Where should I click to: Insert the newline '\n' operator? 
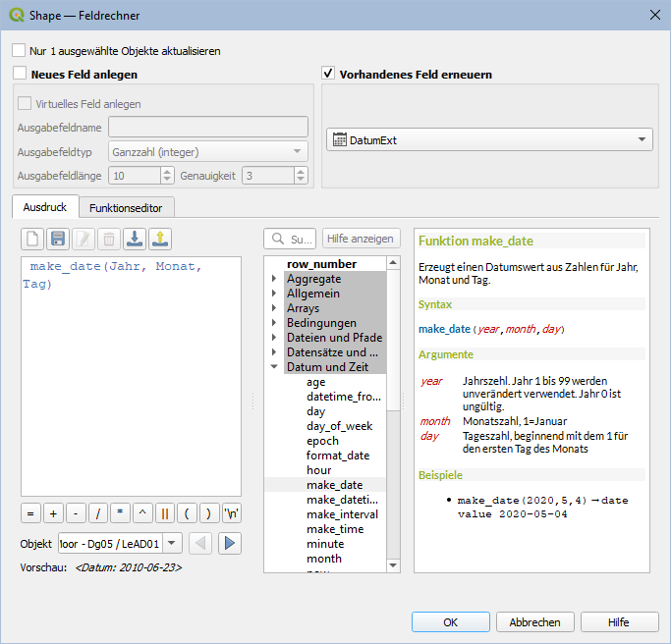point(232,512)
